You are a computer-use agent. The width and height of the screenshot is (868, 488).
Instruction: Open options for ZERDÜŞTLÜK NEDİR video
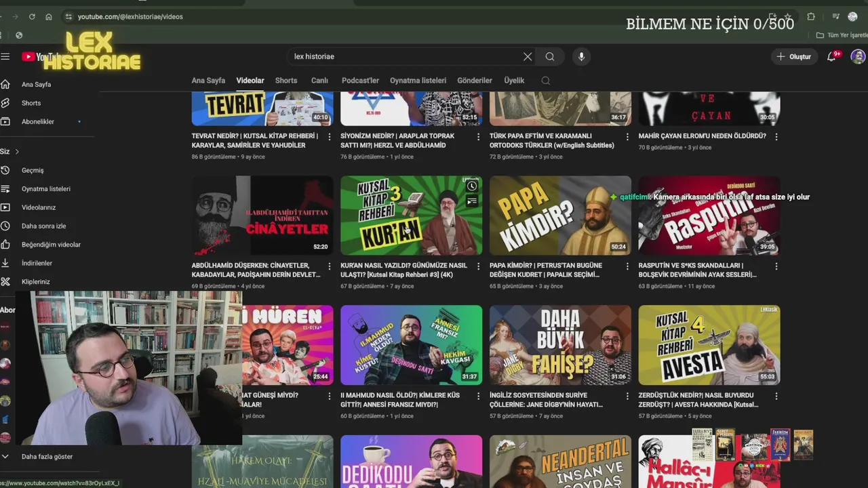click(776, 396)
